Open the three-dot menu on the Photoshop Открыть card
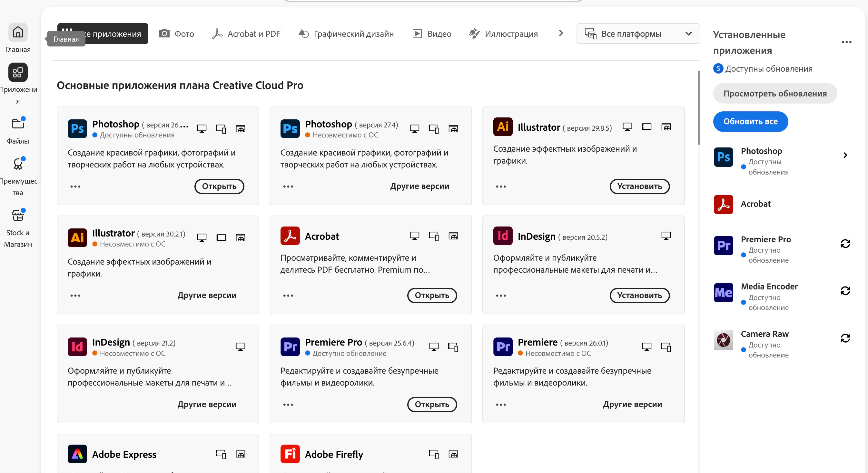This screenshot has width=868, height=473. [x=75, y=186]
